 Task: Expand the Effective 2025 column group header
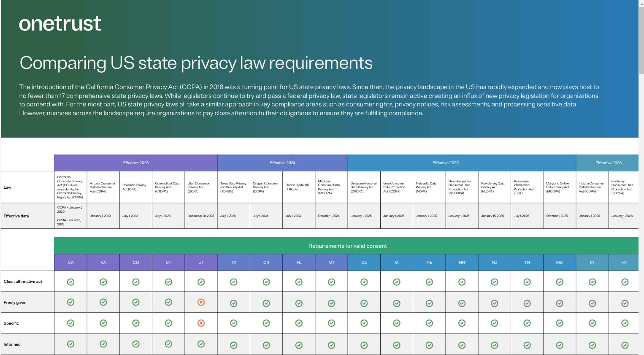pyautogui.click(x=445, y=163)
